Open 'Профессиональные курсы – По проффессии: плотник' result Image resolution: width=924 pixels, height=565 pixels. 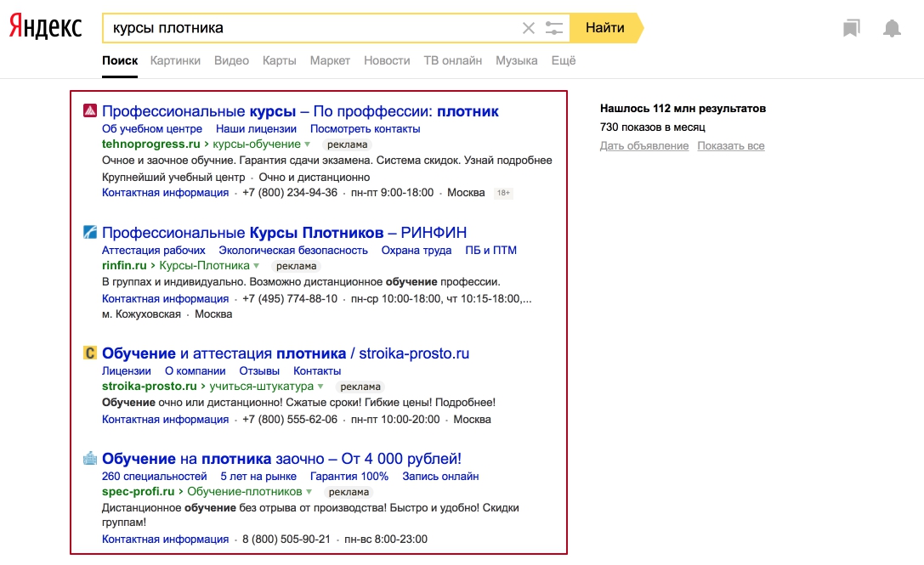300,110
